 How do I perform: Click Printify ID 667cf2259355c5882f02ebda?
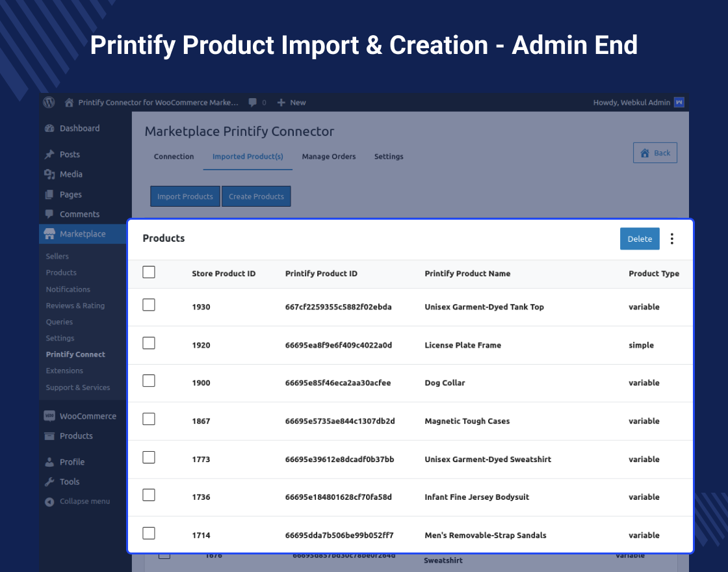click(339, 307)
